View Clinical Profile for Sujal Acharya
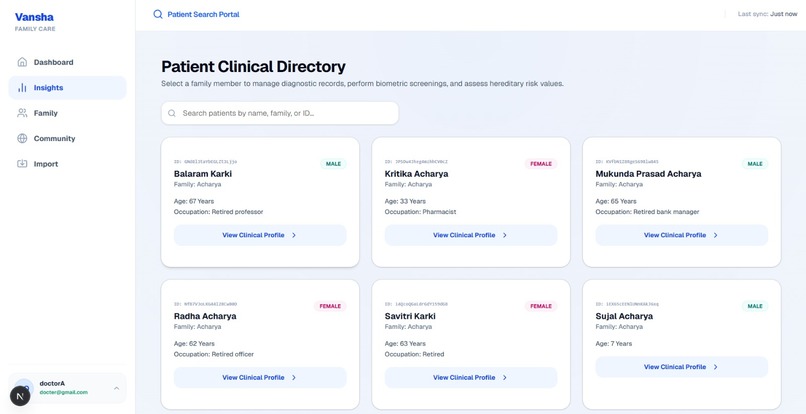The width and height of the screenshot is (806, 414). 682,367
